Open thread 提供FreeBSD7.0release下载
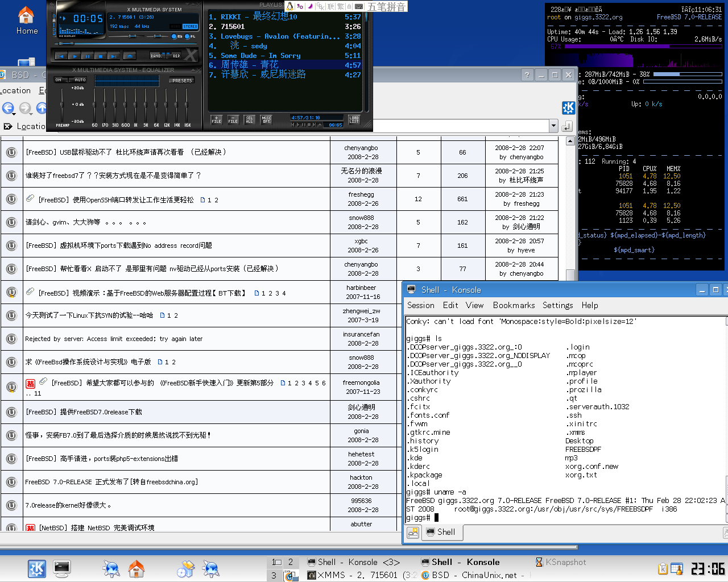 [x=84, y=412]
